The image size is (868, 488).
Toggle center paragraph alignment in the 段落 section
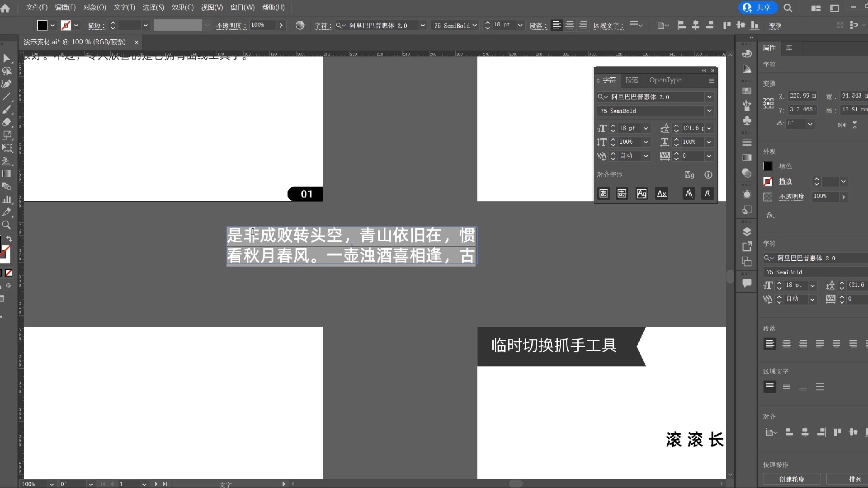tap(787, 344)
